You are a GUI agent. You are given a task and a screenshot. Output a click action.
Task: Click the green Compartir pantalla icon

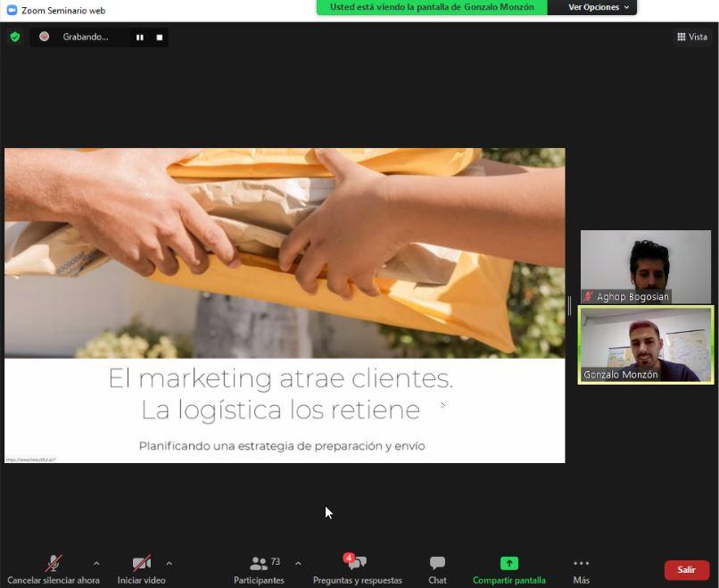[x=508, y=563]
